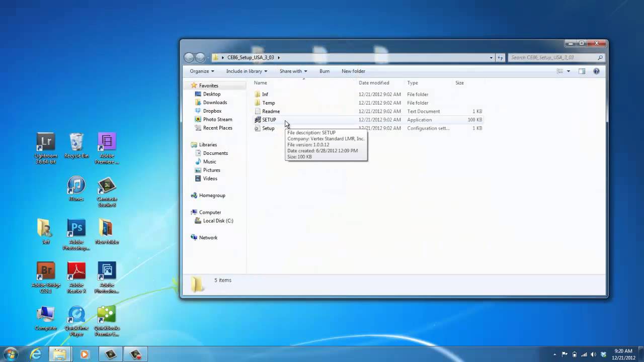
Task: Click the search box in Explorer
Action: (556, 57)
